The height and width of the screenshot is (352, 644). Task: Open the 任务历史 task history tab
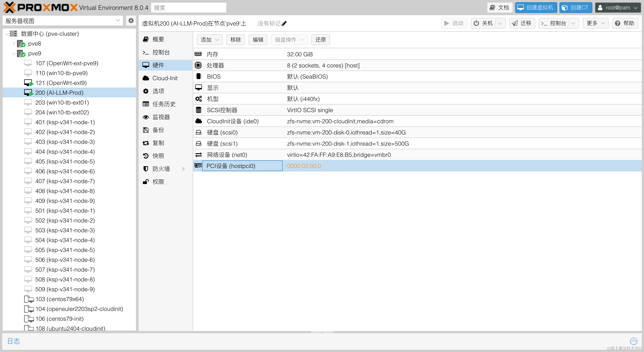tap(164, 104)
